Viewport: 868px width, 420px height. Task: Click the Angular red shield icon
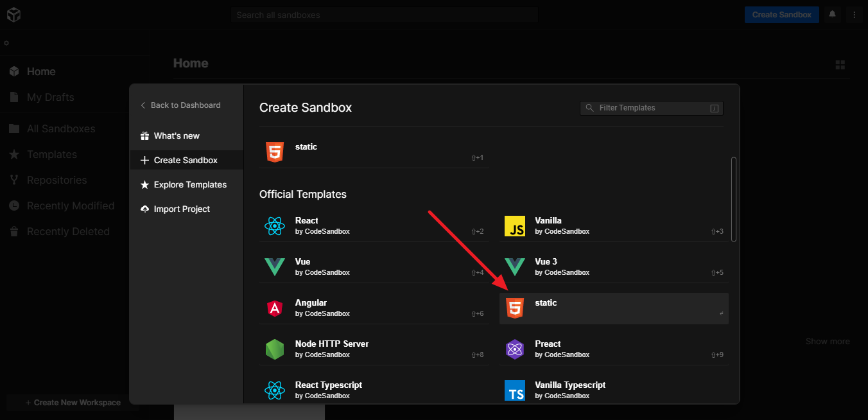pos(274,308)
